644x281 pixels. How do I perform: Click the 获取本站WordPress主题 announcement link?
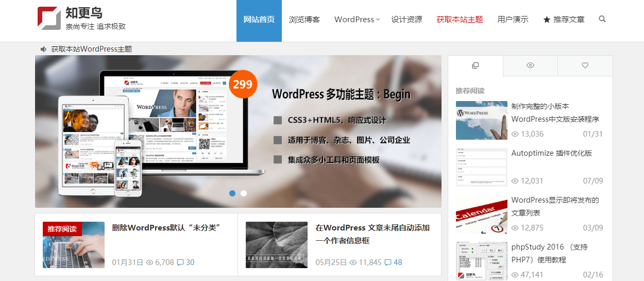point(92,49)
